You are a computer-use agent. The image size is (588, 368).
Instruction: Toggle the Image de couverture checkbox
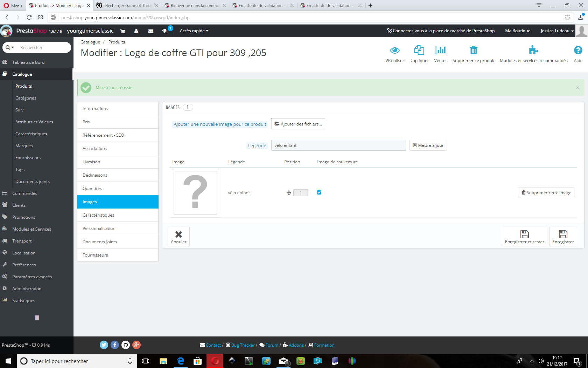coord(319,192)
